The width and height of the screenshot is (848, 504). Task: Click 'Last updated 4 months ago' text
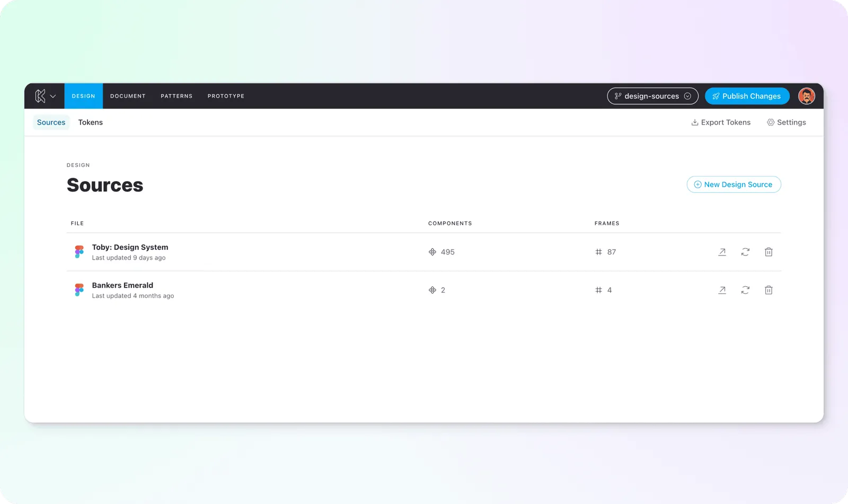coord(133,296)
